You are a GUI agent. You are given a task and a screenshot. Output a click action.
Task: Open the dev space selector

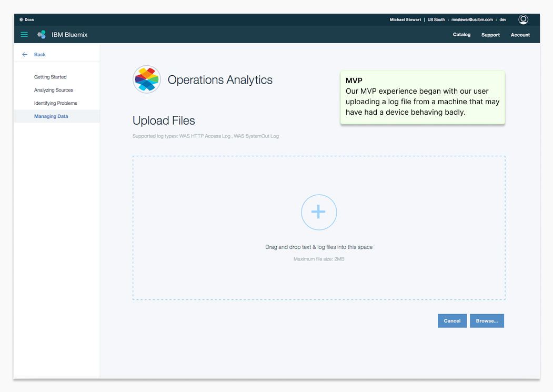pyautogui.click(x=502, y=19)
